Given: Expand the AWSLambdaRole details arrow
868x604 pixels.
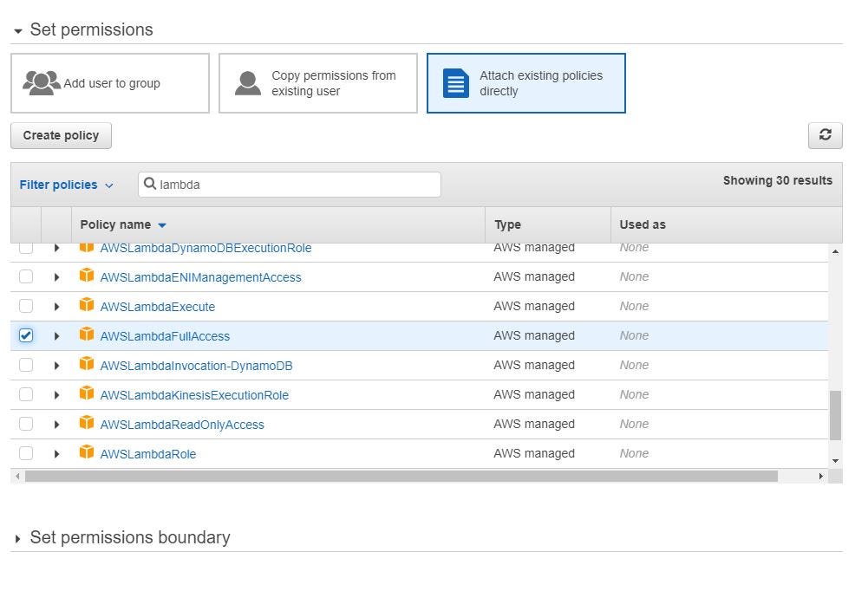Looking at the screenshot, I should point(56,454).
